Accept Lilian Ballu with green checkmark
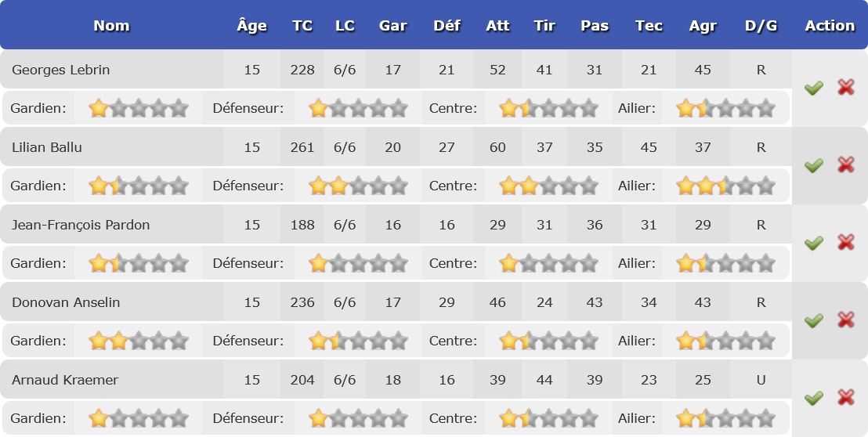 tap(814, 165)
